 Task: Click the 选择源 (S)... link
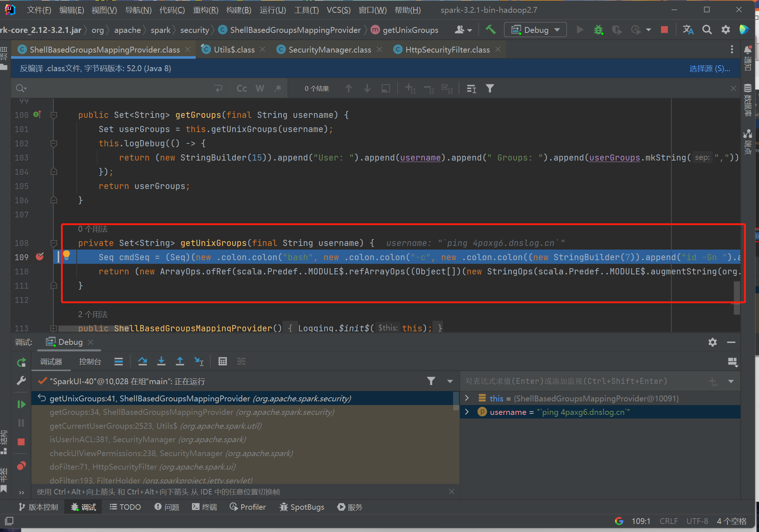709,69
